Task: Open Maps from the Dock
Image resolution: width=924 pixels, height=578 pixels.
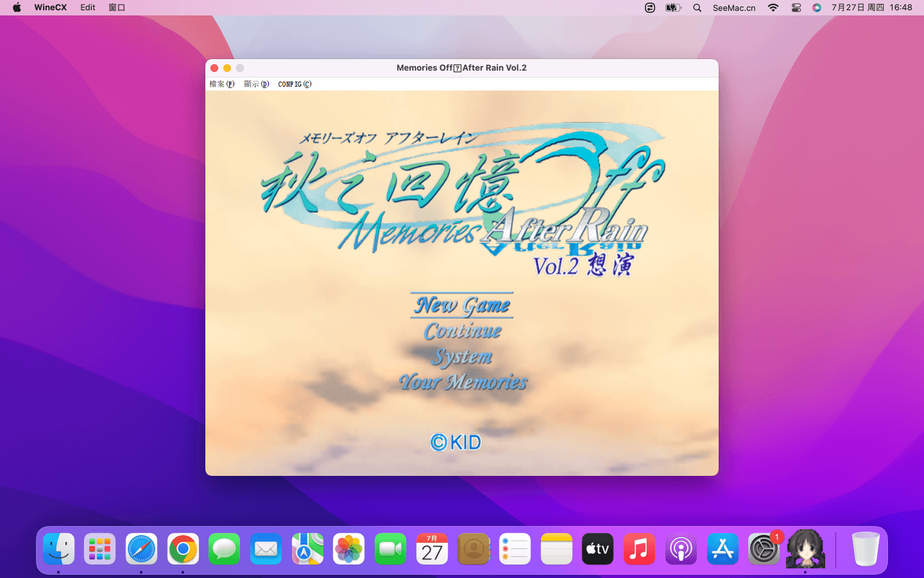Action: click(x=307, y=549)
